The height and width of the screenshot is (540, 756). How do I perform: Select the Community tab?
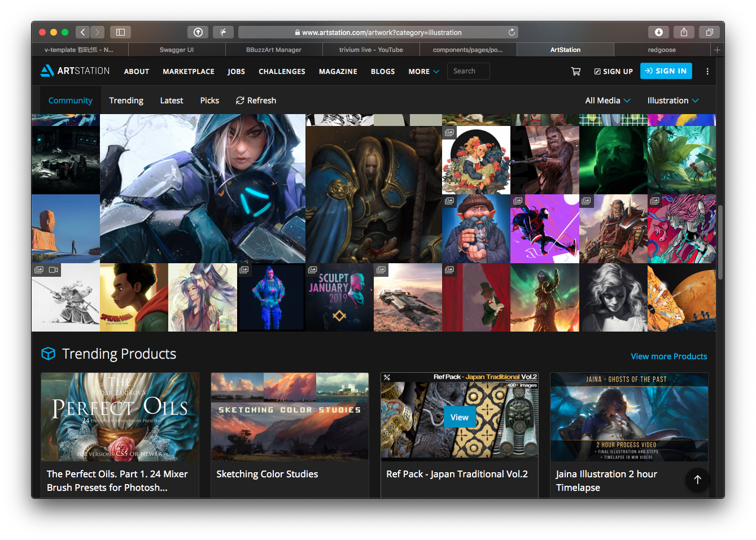(71, 101)
